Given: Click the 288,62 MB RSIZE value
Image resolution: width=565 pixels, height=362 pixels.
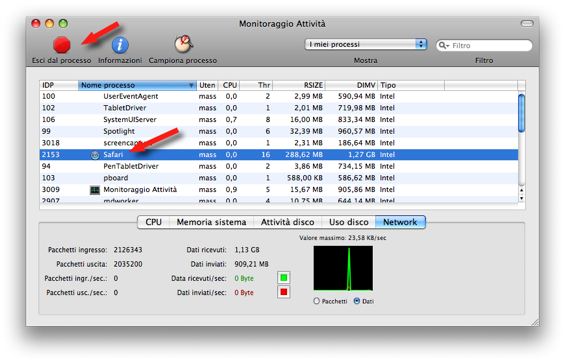Looking at the screenshot, I should click(x=304, y=155).
